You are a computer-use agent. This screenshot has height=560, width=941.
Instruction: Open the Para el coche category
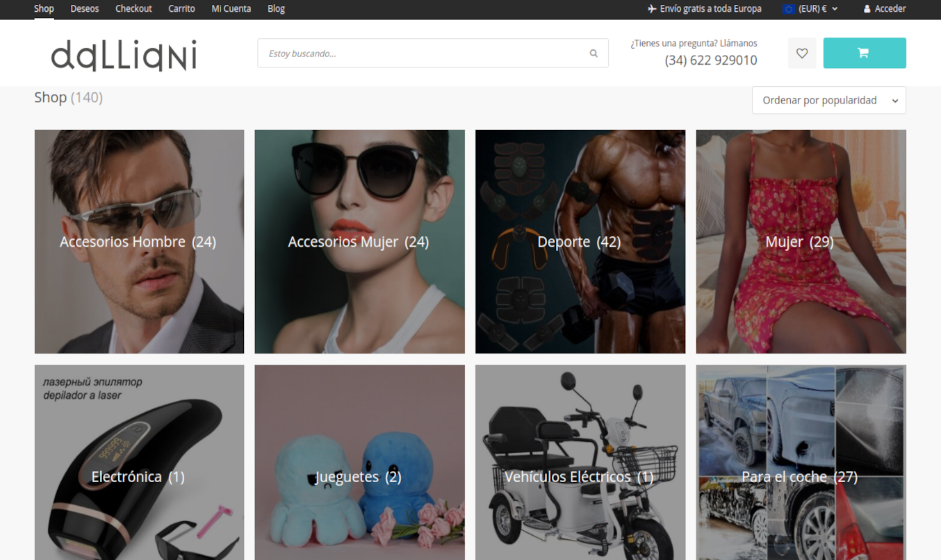coord(801,463)
